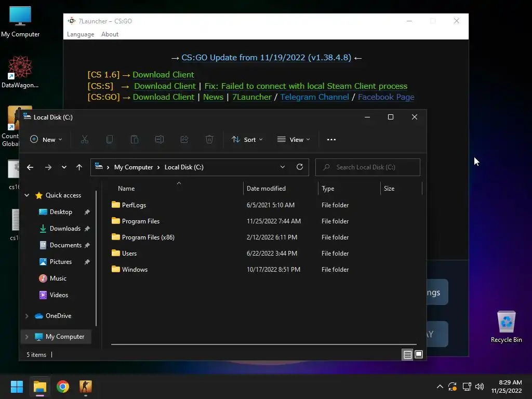Viewport: 532px width, 399px height.
Task: Sort by Size column header
Action: [x=389, y=188]
